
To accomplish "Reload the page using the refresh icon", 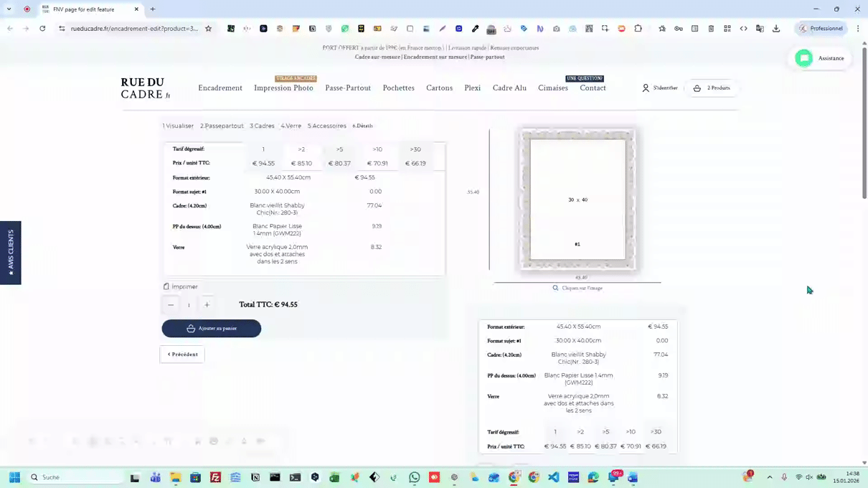I will (x=42, y=29).
